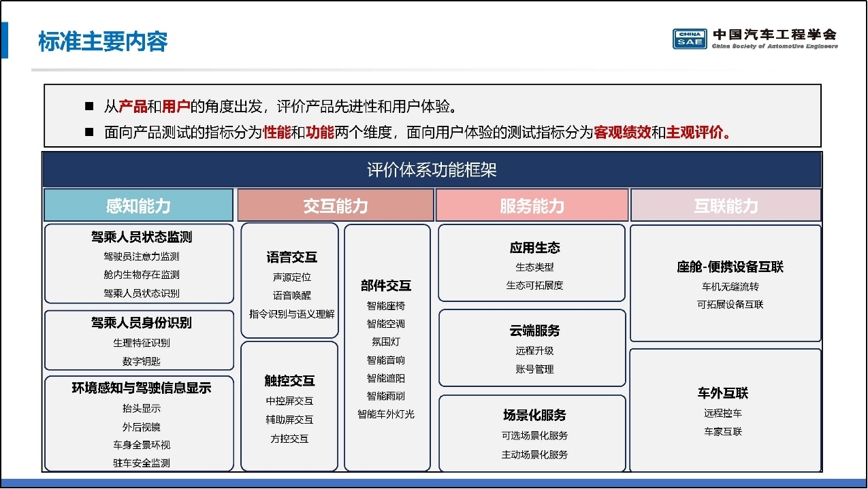Click the red highlighted word 性能
Viewport: 868px width, 489px height.
pyautogui.click(x=277, y=132)
